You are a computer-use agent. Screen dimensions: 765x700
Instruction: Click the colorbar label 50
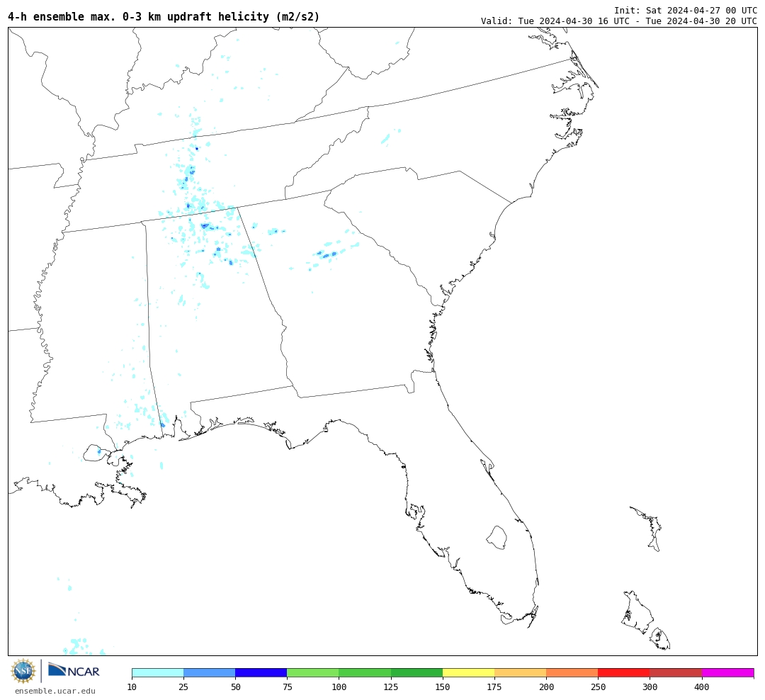click(x=235, y=687)
